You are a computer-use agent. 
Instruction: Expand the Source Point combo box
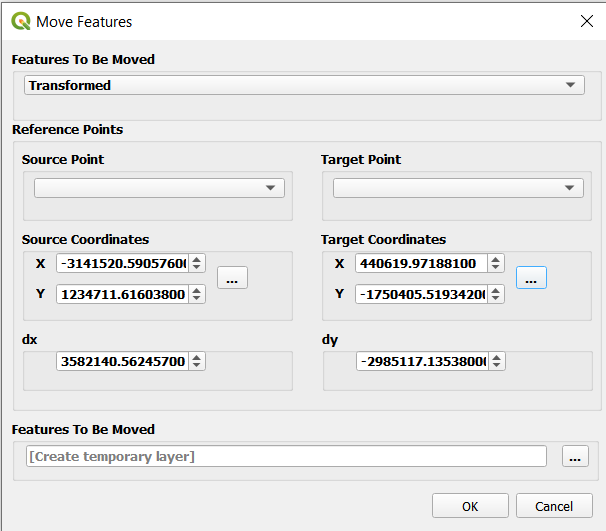(x=160, y=188)
